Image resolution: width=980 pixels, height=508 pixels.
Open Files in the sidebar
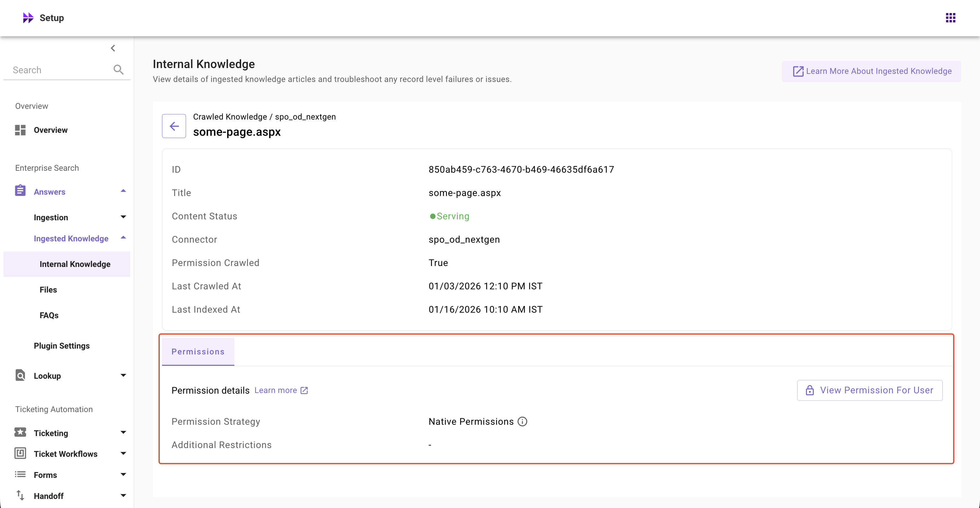click(x=48, y=290)
